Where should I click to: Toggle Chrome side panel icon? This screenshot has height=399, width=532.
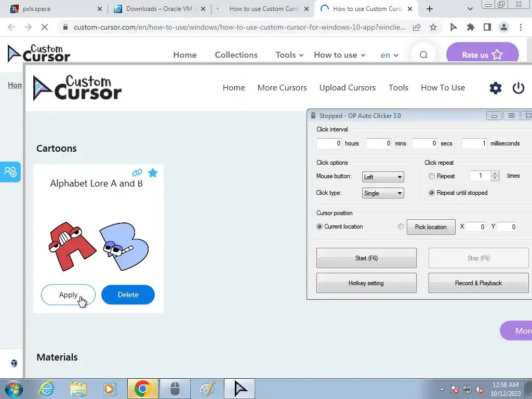(x=487, y=27)
